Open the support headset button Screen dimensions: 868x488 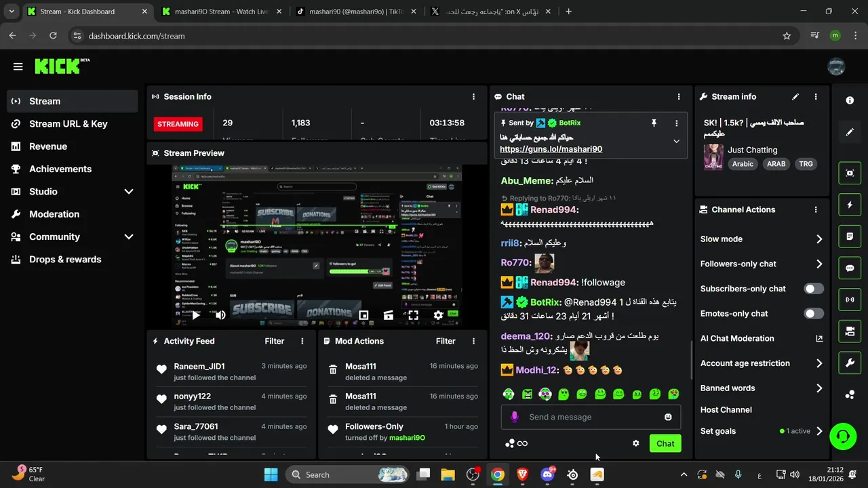[843, 436]
